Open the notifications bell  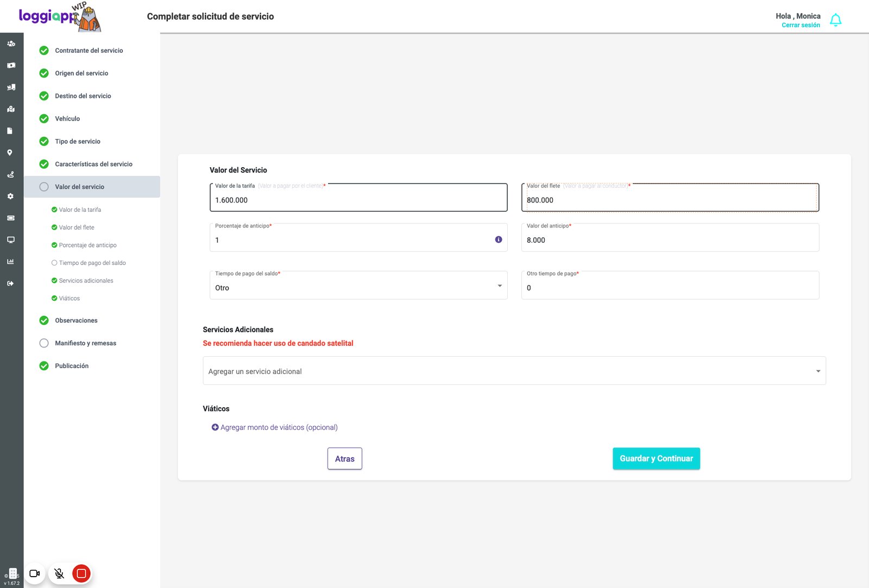(x=835, y=21)
